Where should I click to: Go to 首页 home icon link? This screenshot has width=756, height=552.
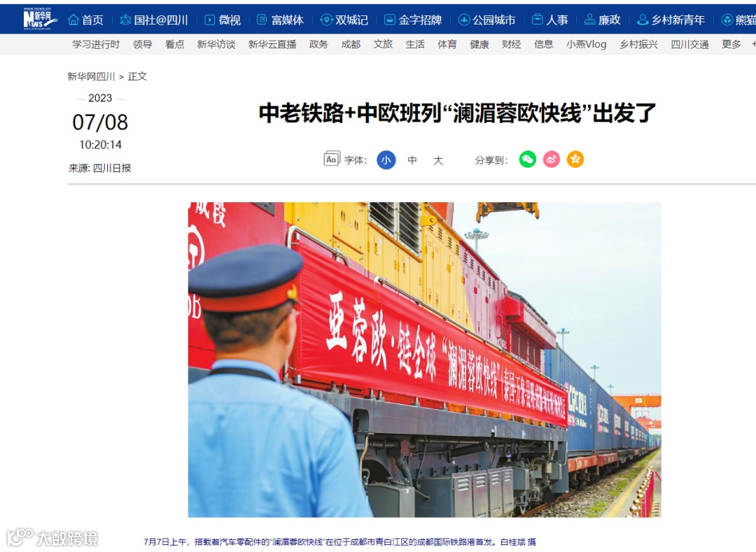(x=86, y=20)
